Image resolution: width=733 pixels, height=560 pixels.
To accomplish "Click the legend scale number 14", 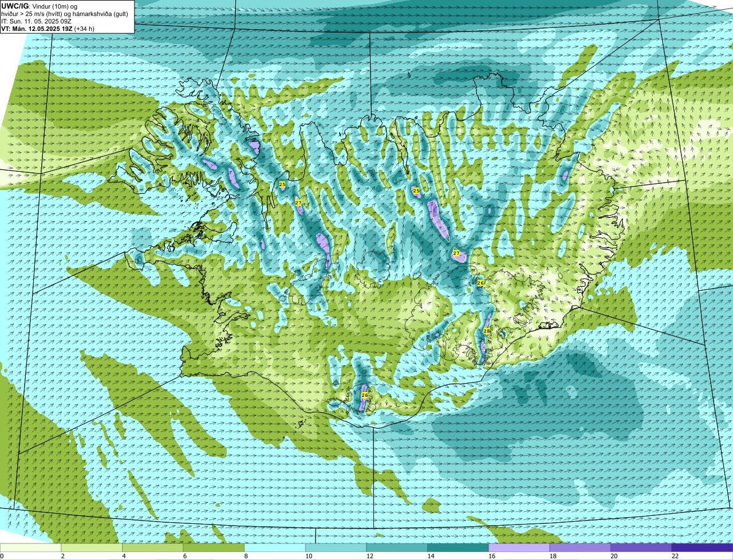I will (x=431, y=556).
